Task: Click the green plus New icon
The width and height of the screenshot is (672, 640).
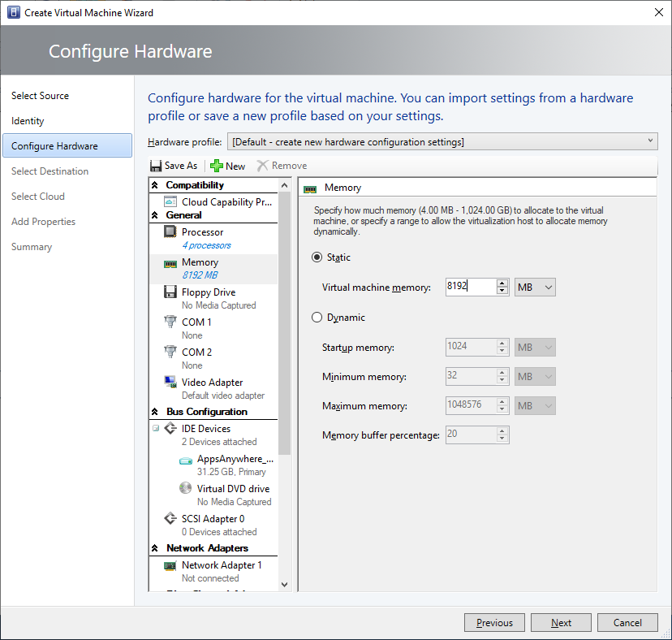Action: click(216, 166)
